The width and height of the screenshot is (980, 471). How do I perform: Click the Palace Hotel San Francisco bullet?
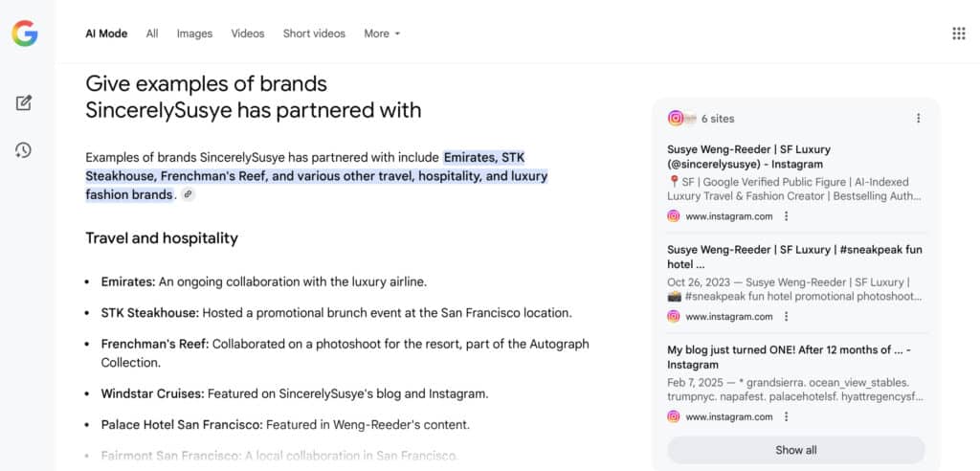click(x=285, y=425)
